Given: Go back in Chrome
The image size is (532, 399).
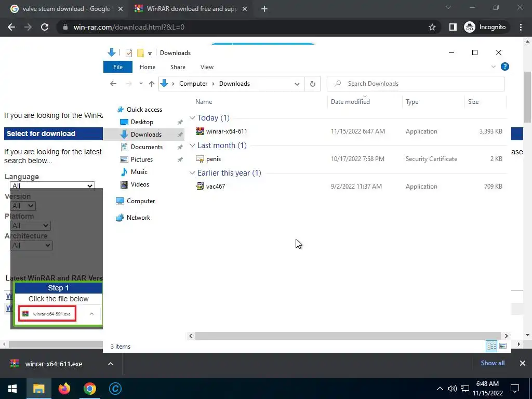Looking at the screenshot, I should tap(11, 27).
